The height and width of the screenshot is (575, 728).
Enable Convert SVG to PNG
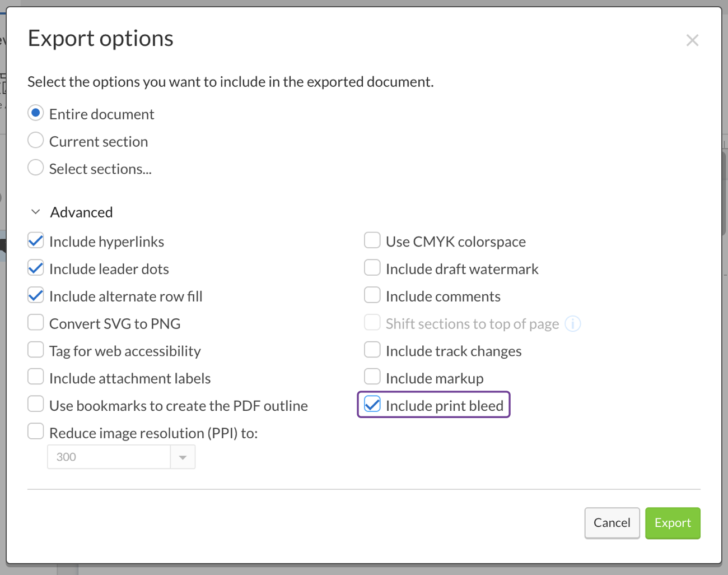pyautogui.click(x=35, y=322)
